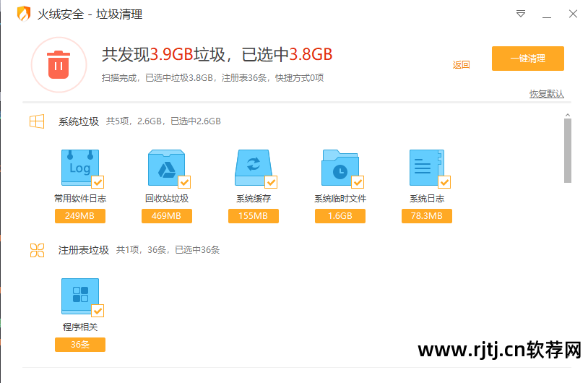Screen dimensions: 588x383
Task: Click the red trash can icon
Action: (59, 65)
